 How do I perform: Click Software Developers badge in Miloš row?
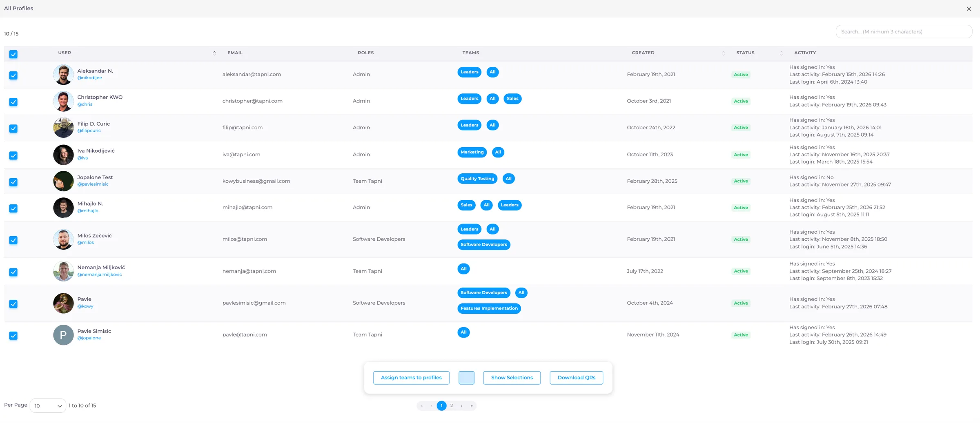(x=484, y=245)
